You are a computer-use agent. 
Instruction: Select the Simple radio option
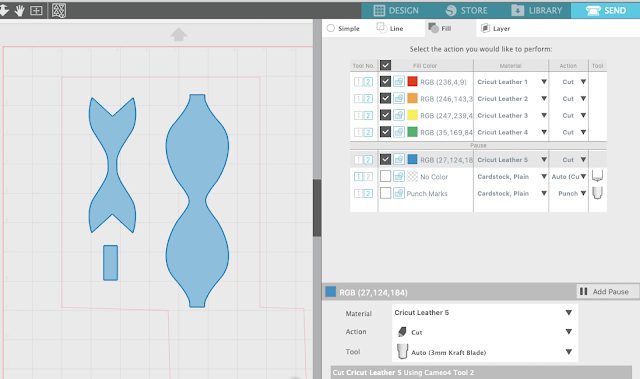coord(331,28)
